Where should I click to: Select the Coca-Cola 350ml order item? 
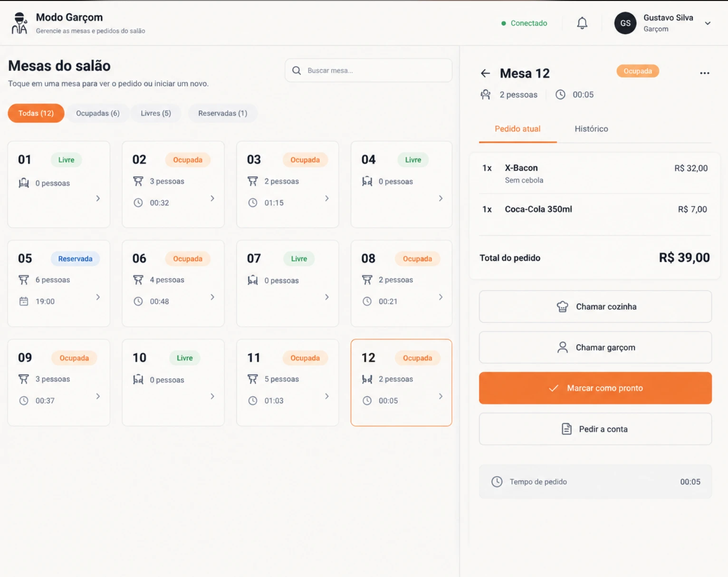coord(595,209)
